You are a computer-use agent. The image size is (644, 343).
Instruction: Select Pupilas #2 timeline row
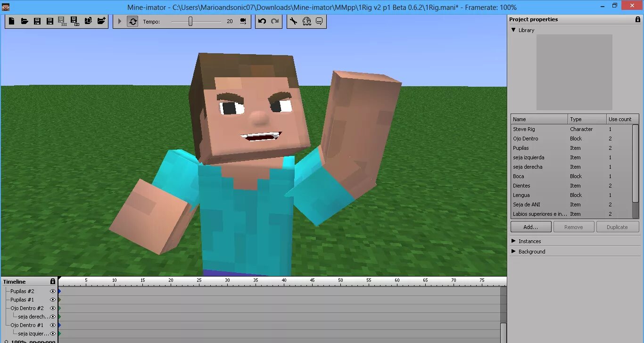click(x=22, y=291)
